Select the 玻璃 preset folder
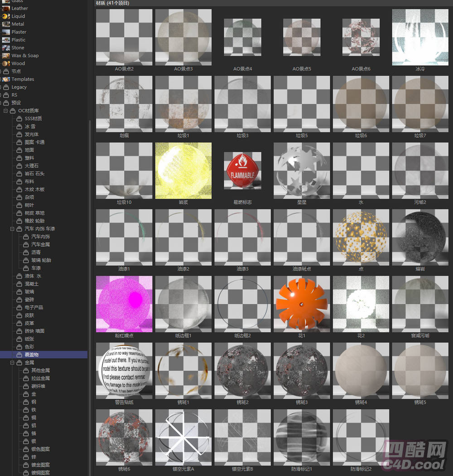Viewport: 453px width, 476px height. [29, 291]
